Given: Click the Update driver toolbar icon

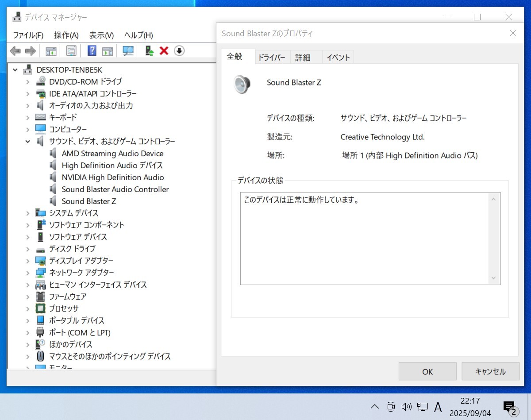Looking at the screenshot, I should tap(150, 51).
